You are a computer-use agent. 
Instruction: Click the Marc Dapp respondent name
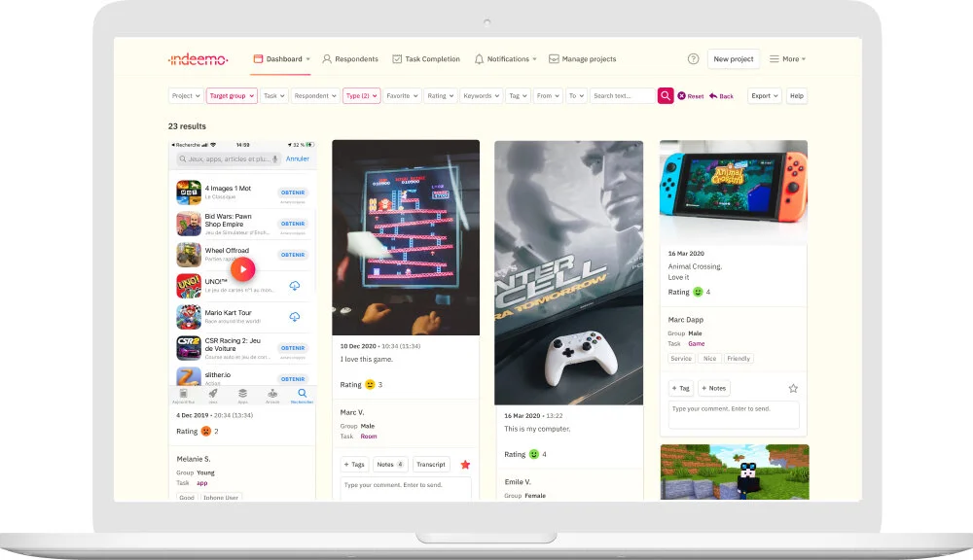pos(686,320)
